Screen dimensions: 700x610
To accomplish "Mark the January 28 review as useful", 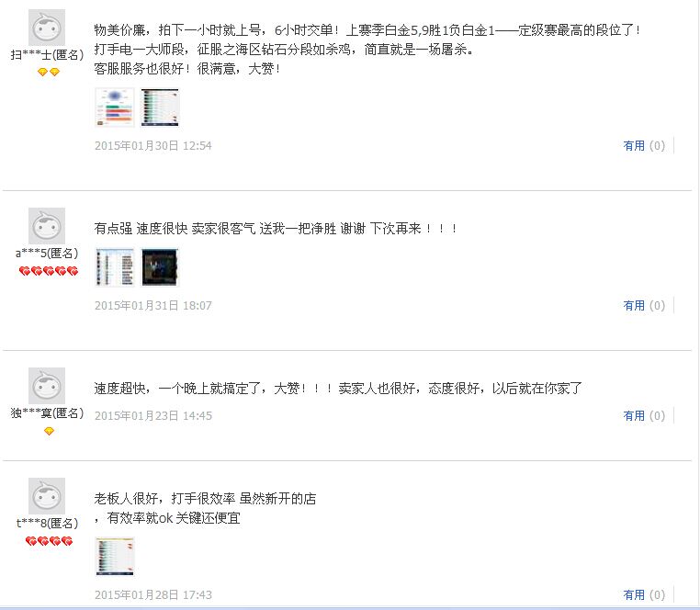I will coord(644,594).
